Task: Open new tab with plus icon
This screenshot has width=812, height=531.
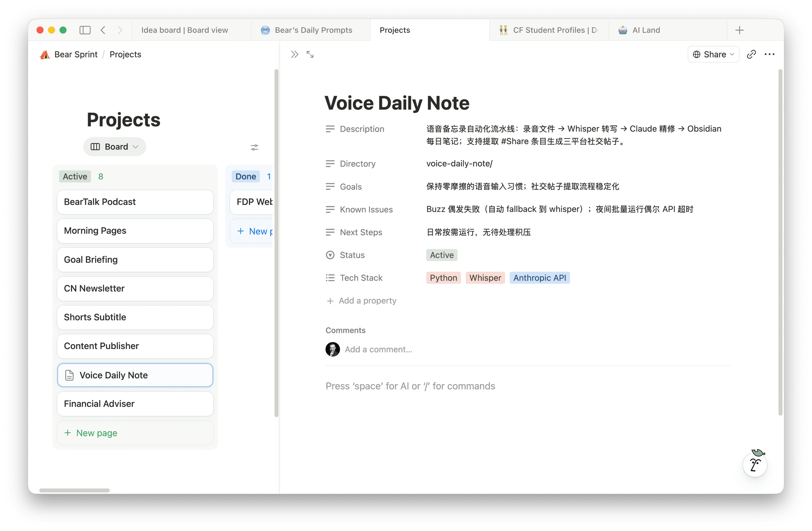Action: click(x=739, y=30)
